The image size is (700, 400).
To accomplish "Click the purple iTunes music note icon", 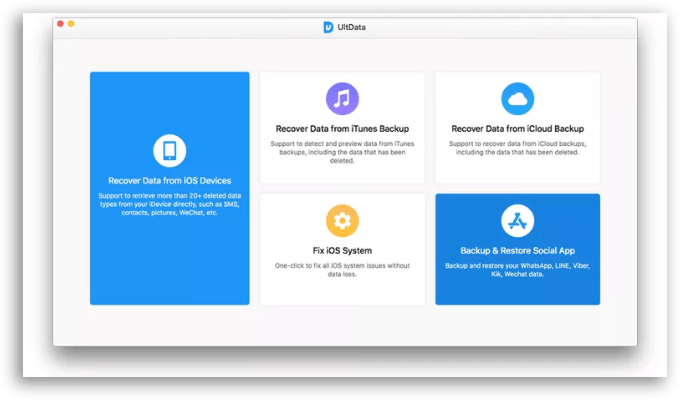I will point(342,99).
